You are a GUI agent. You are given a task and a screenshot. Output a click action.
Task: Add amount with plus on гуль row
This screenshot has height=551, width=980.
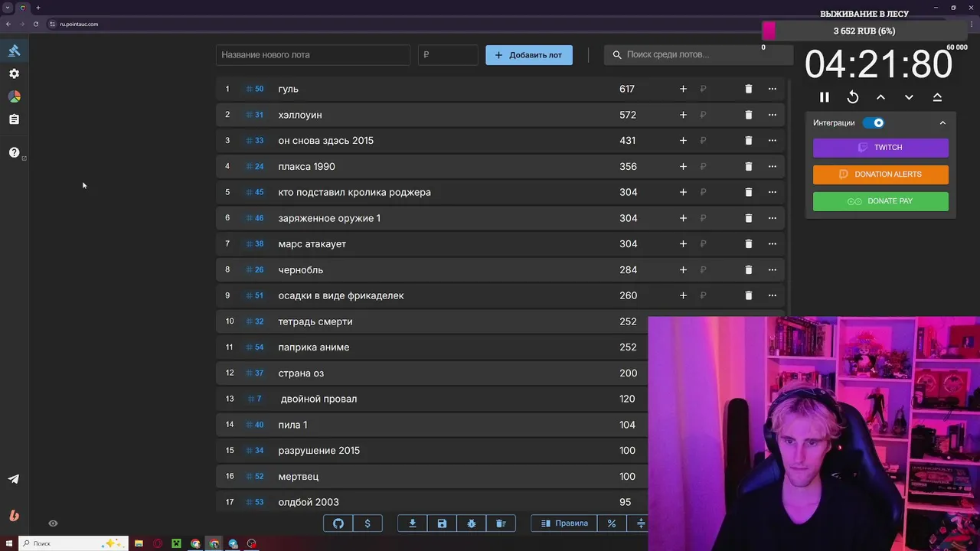(683, 89)
